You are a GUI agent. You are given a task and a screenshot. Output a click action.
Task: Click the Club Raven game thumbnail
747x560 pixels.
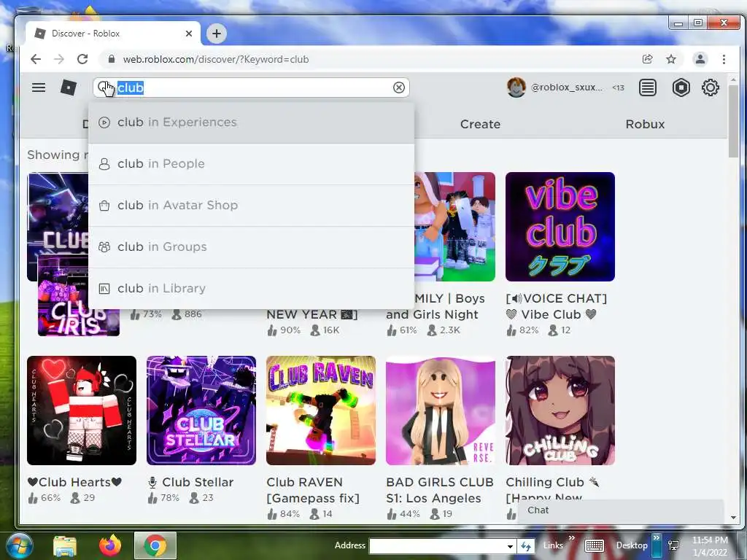[x=321, y=411]
